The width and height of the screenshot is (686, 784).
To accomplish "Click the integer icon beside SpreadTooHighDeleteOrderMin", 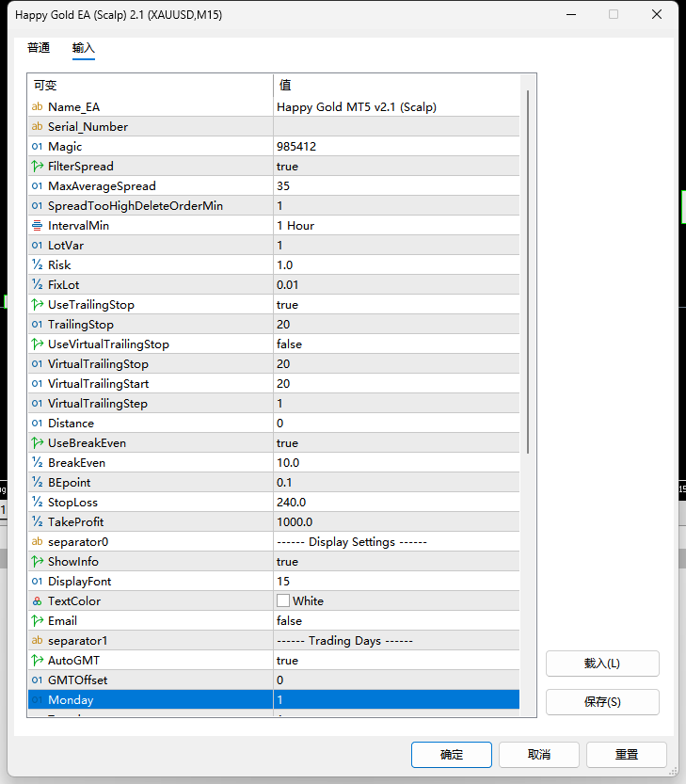I will [37, 205].
